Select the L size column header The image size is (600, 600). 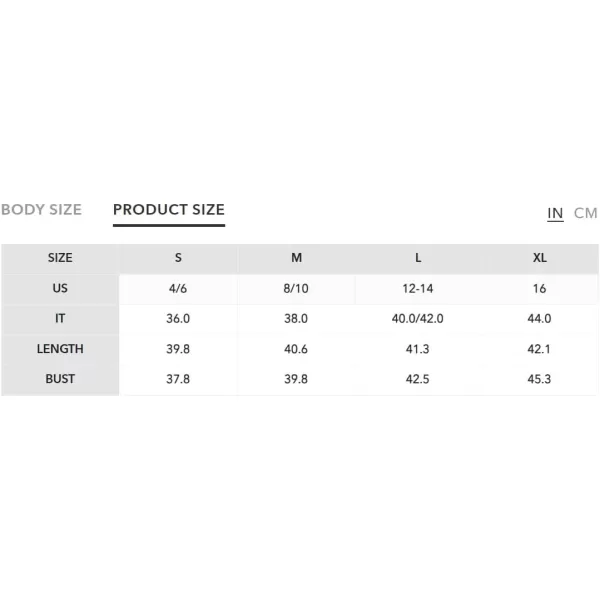(418, 258)
